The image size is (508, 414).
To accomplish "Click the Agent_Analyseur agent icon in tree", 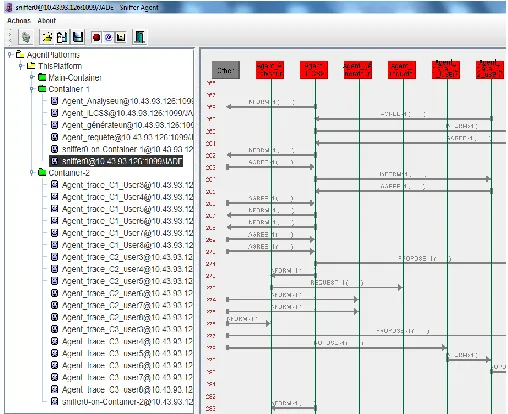I will tap(54, 101).
